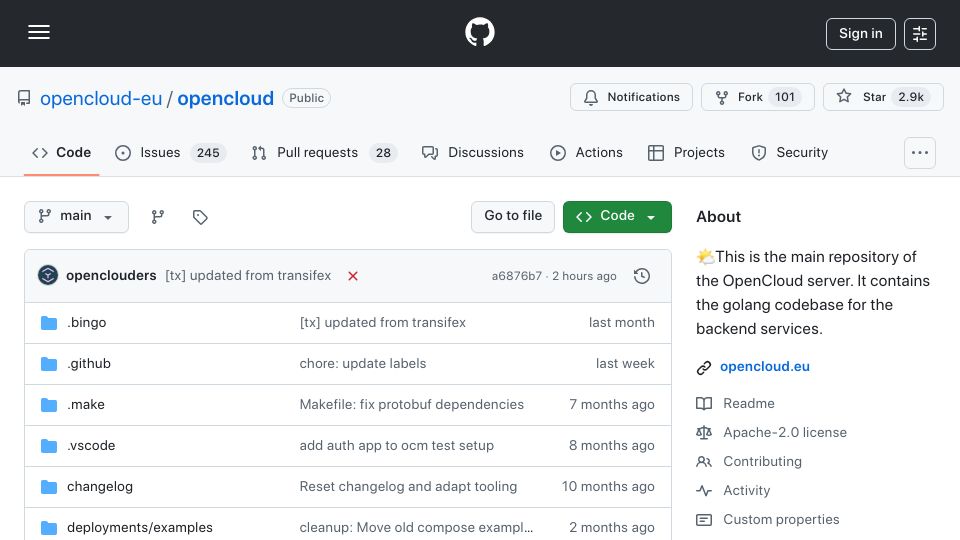Screen dimensions: 960x540
Task: Open commit history clock icon
Action: coord(642,276)
